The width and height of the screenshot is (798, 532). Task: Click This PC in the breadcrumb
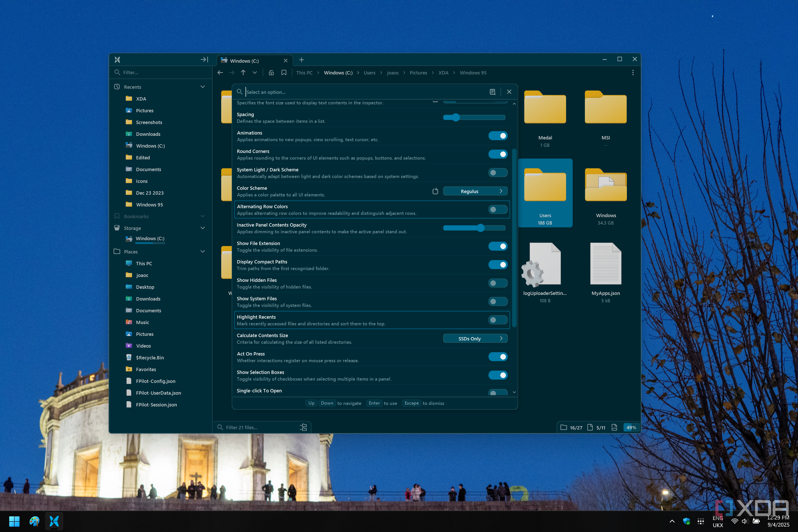point(304,73)
